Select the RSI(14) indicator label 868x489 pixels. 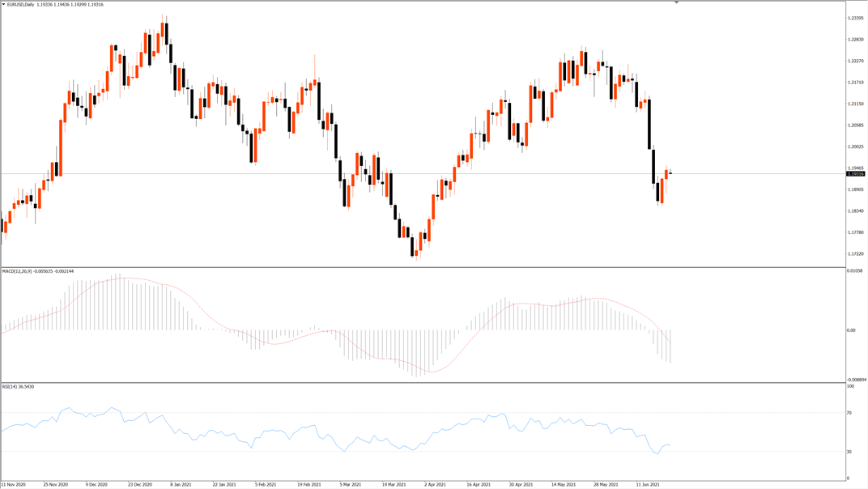click(10, 386)
